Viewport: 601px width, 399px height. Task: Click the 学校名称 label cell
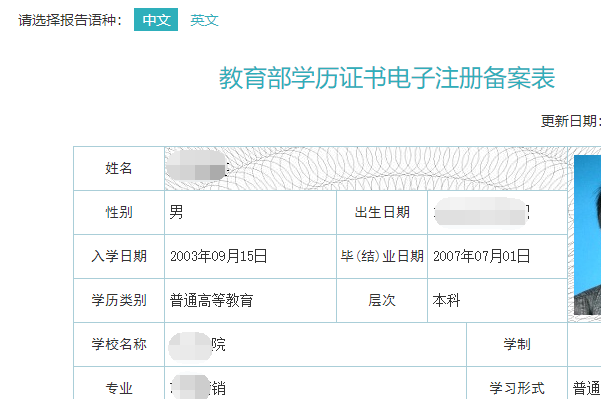(x=119, y=344)
